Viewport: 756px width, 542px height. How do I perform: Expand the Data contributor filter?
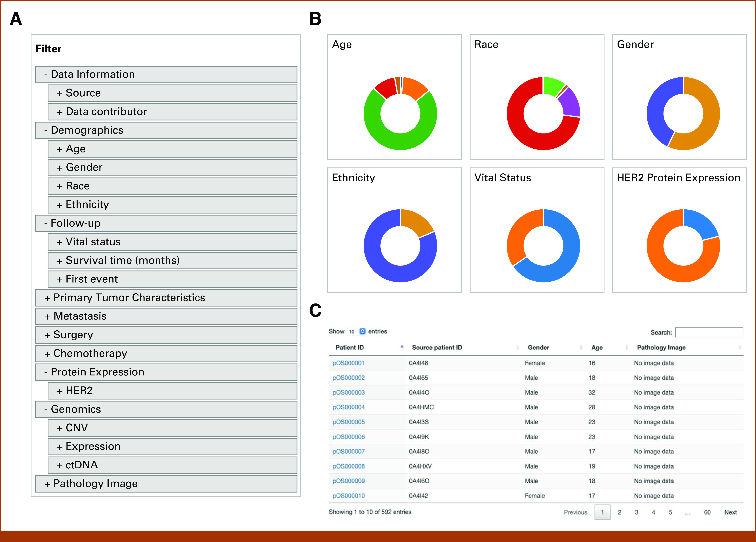click(172, 112)
